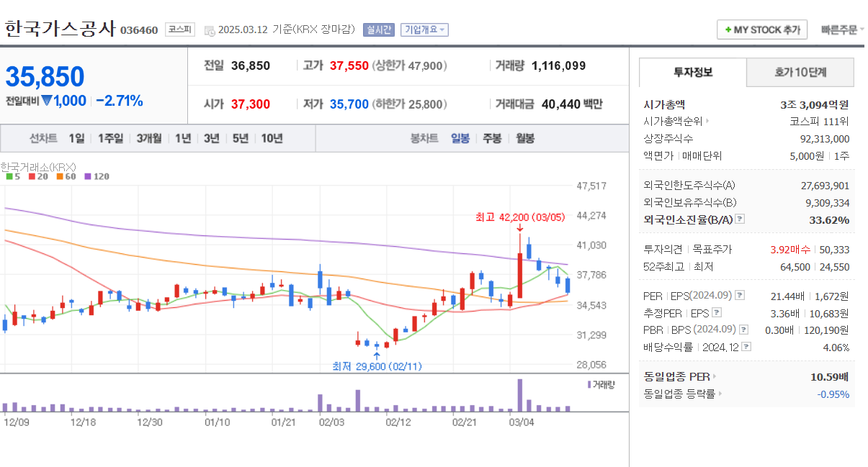
Task: Click the 동일업종 PER link
Action: click(x=676, y=376)
